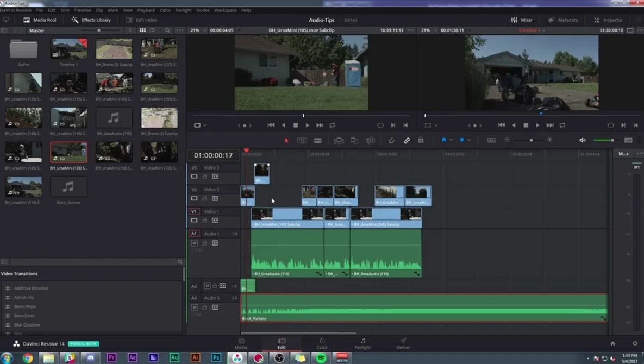Mute audio with the speaker icon

click(x=583, y=140)
